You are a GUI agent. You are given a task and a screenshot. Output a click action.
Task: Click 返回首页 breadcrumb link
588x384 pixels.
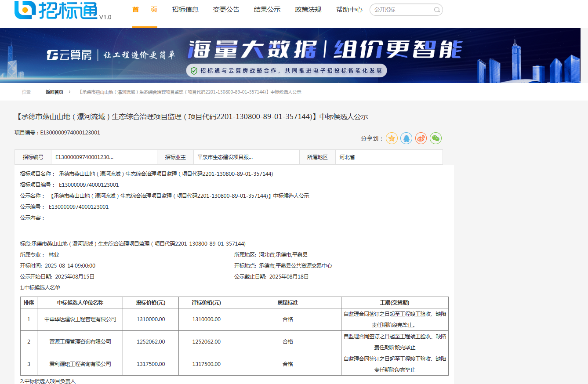click(54, 92)
